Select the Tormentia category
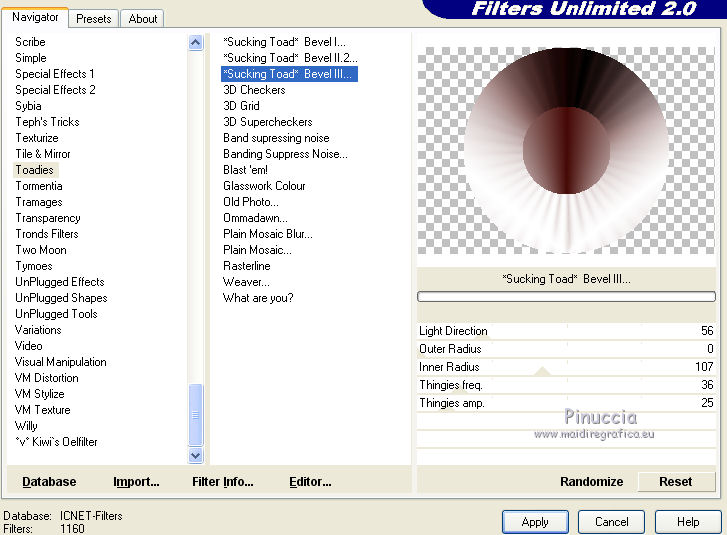This screenshot has height=535, width=727. [38, 186]
